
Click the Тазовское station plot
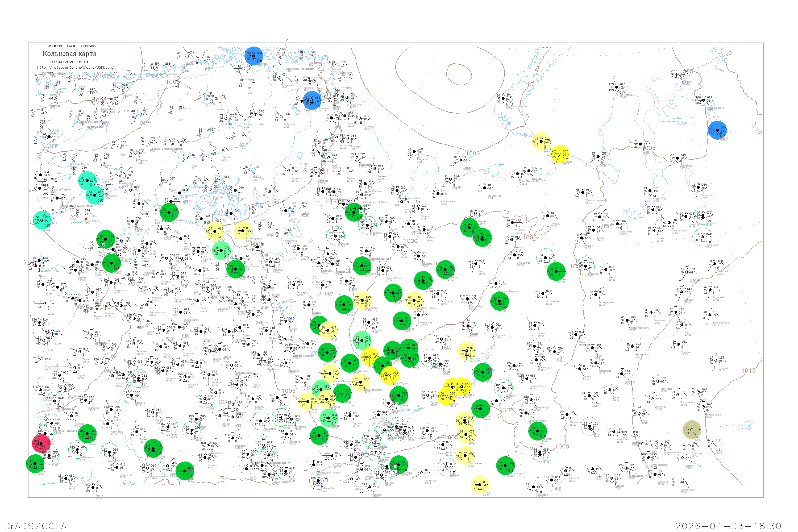[x=699, y=187]
